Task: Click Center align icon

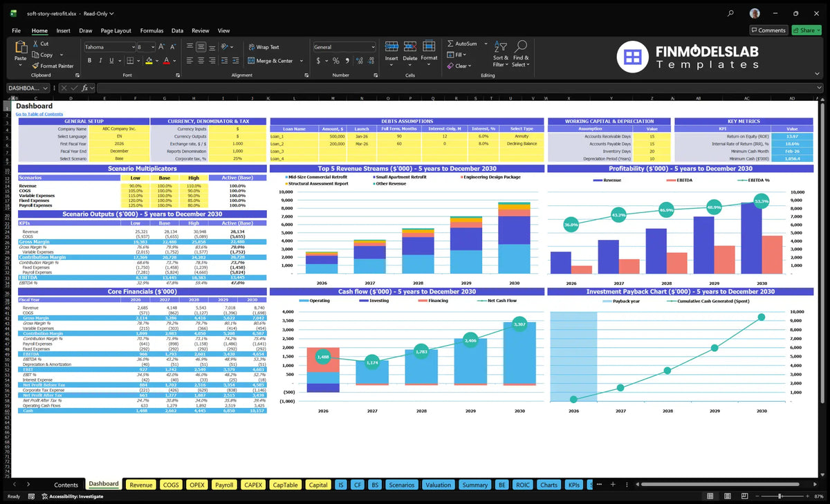Action: point(201,61)
